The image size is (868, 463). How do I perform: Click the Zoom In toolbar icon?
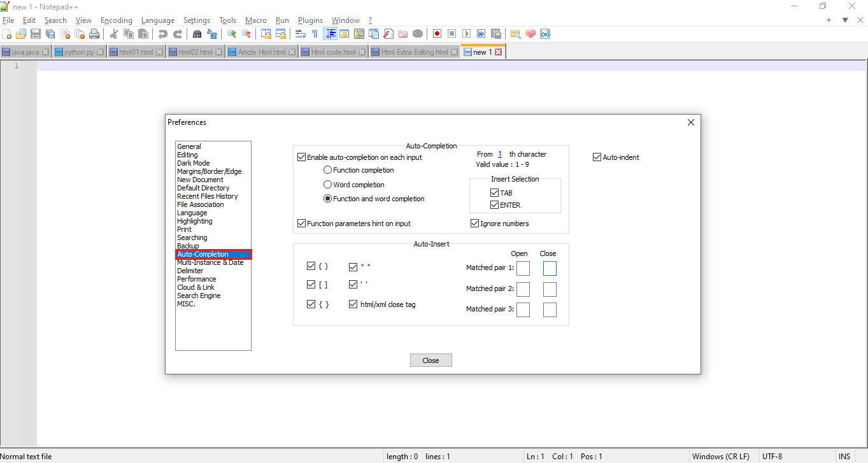232,34
